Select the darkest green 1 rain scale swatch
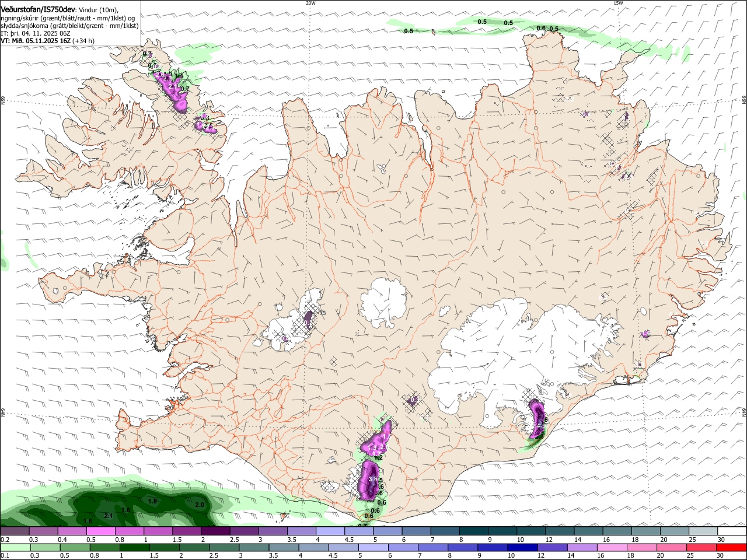The image size is (747, 560). click(135, 547)
